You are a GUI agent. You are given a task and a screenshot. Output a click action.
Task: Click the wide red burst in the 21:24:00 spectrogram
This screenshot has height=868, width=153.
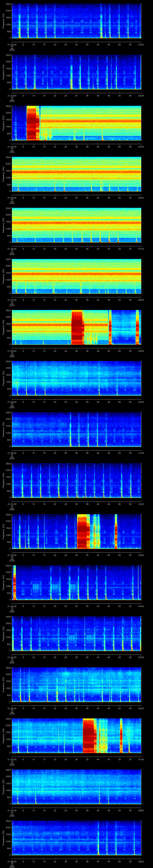pos(33,123)
